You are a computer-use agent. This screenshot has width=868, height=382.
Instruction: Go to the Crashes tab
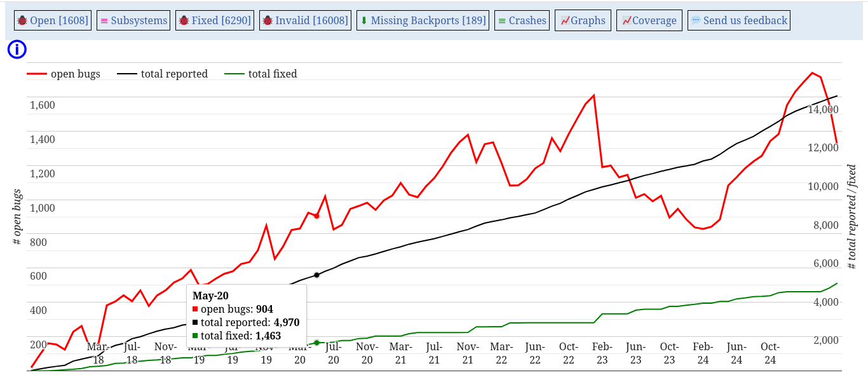[x=527, y=20]
